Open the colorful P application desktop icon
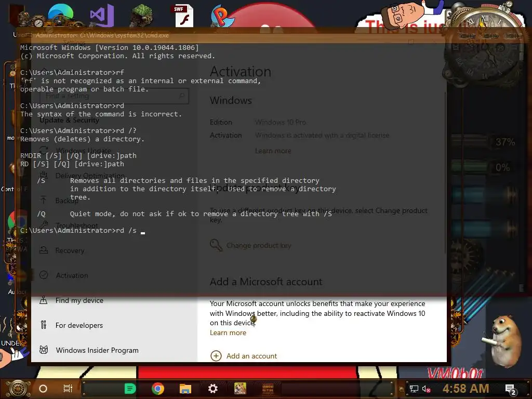 pyautogui.click(x=221, y=16)
